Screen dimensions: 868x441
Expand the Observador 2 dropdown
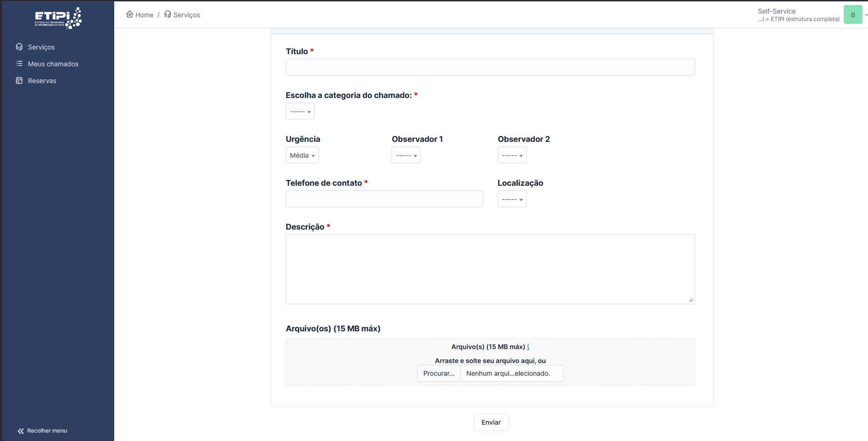512,155
